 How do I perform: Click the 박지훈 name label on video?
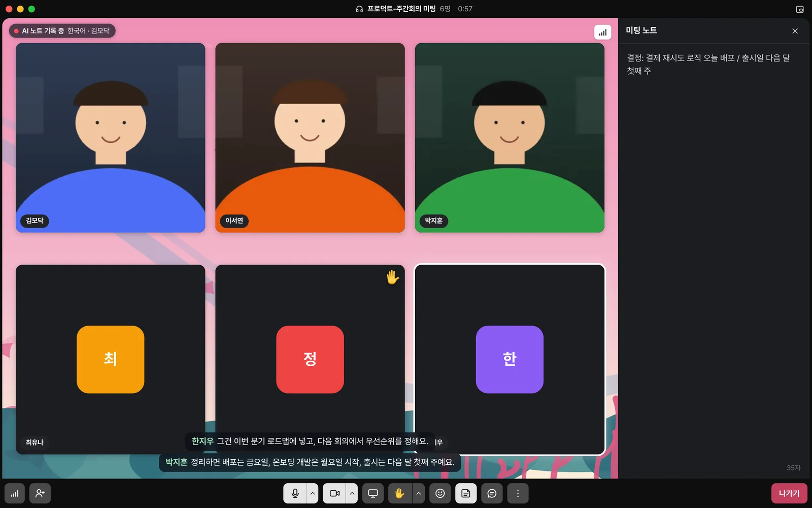434,220
